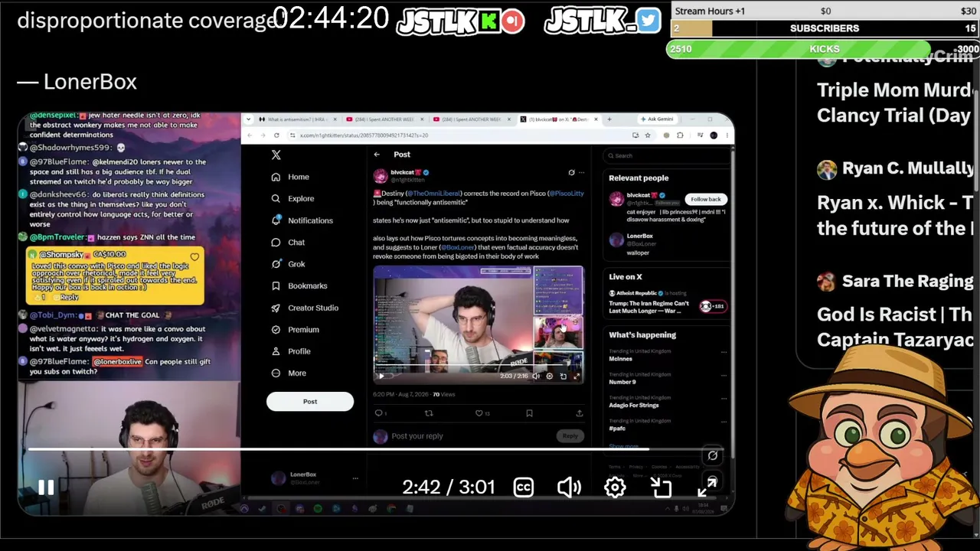
Task: Pause the main video player
Action: (x=46, y=487)
